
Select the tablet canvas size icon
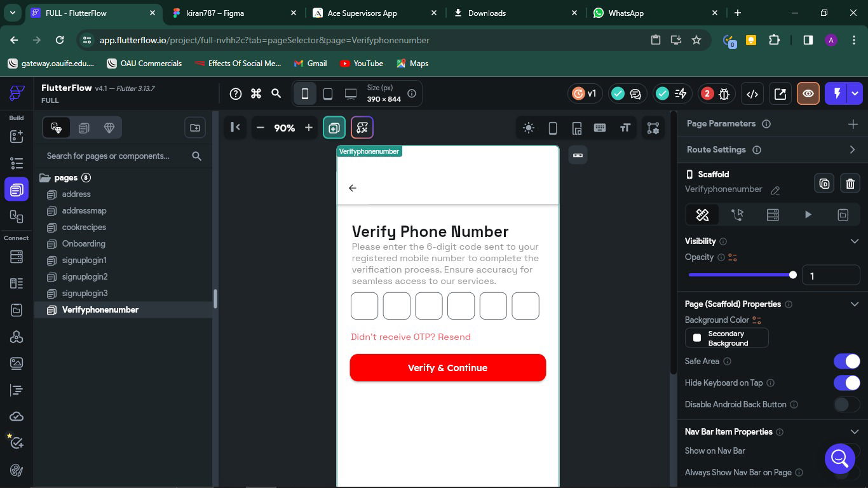point(328,94)
